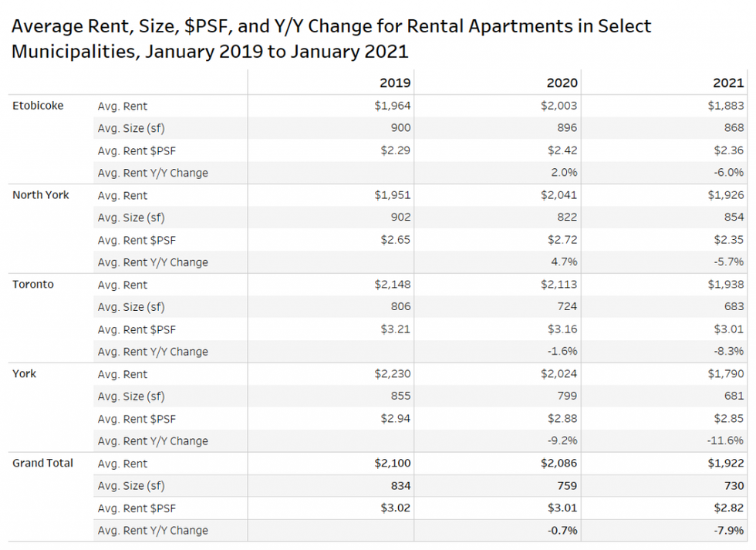Select the Etobicoke row label
Viewport: 756px width, 550px height.
pos(38,106)
